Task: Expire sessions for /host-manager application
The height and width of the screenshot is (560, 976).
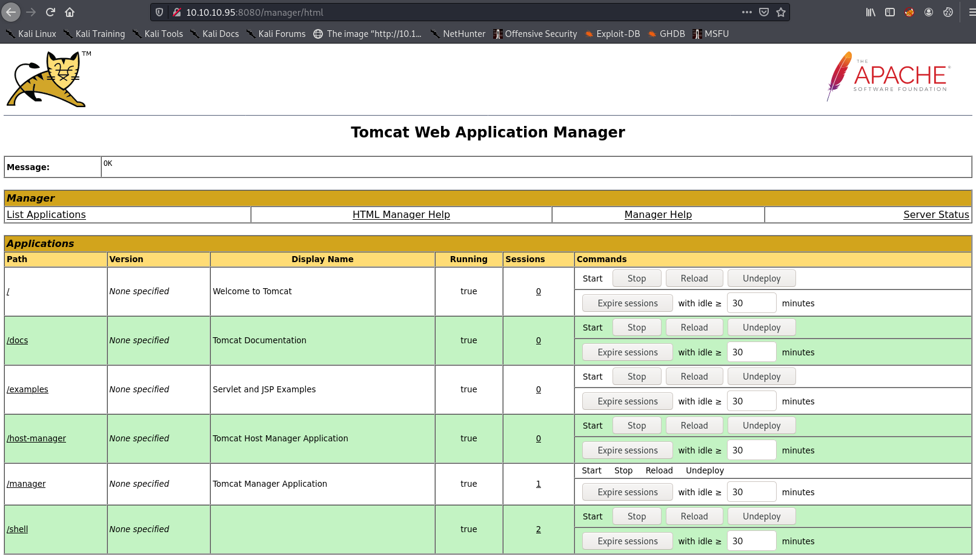Action: (x=627, y=450)
